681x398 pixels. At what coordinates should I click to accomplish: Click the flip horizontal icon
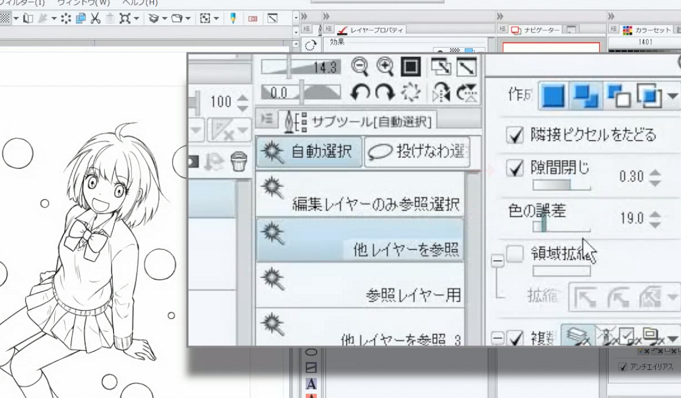point(441,93)
